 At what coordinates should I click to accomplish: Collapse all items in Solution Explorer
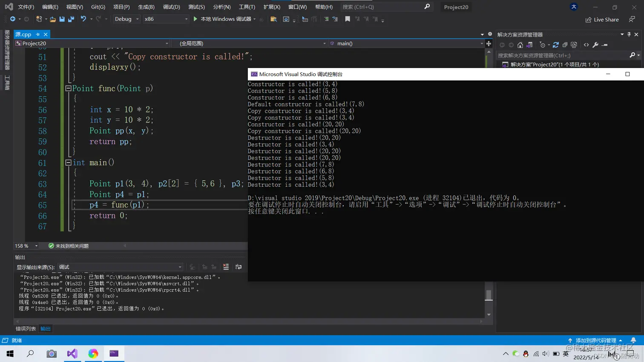click(565, 45)
